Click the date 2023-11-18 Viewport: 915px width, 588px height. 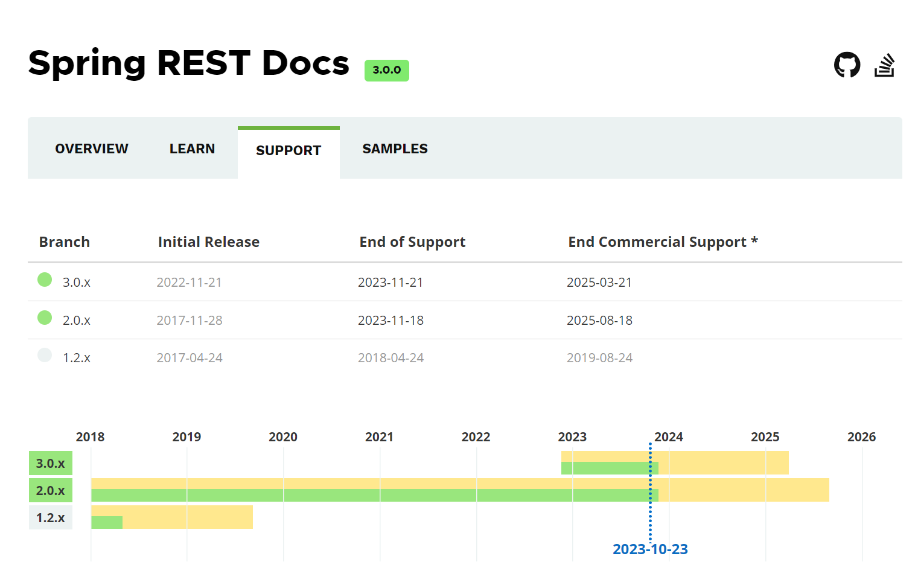click(391, 321)
